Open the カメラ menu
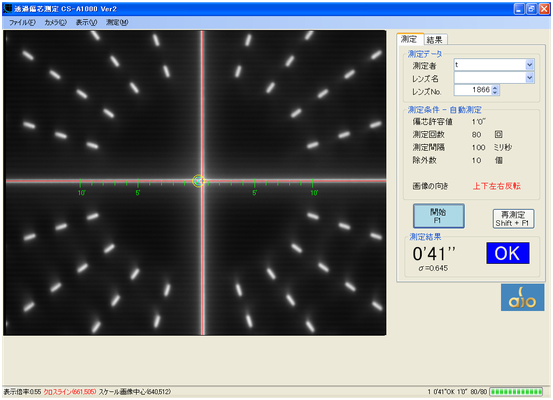Screen dimensions: 553x400 pos(55,23)
